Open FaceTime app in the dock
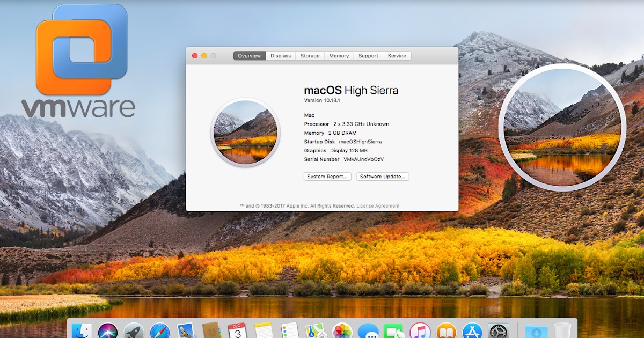The height and width of the screenshot is (338, 644). click(x=394, y=331)
